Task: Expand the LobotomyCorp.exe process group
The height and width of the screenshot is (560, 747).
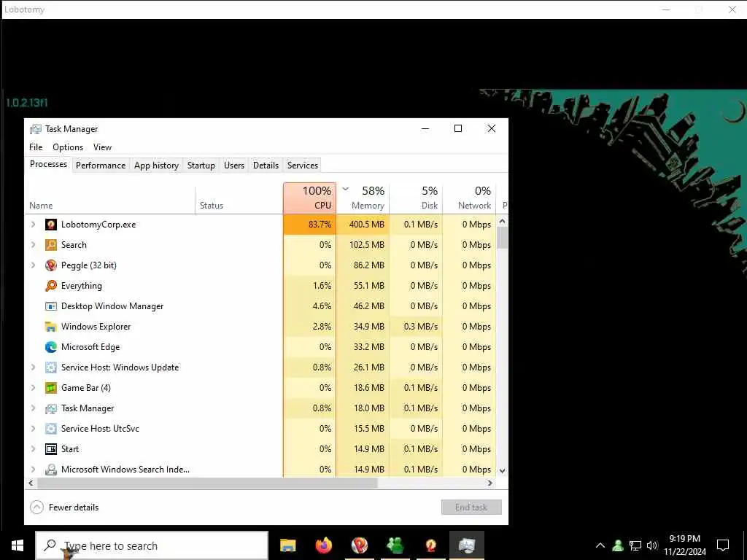Action: [33, 225]
